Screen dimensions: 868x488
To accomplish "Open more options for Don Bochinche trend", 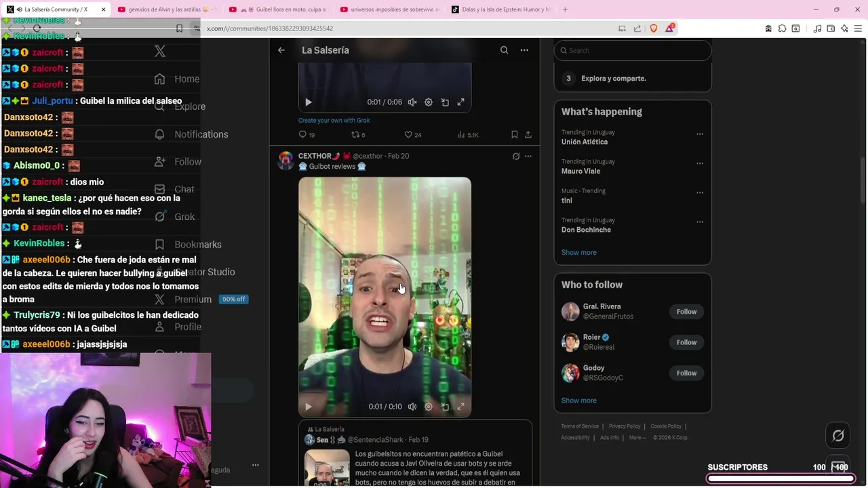I will tap(700, 222).
